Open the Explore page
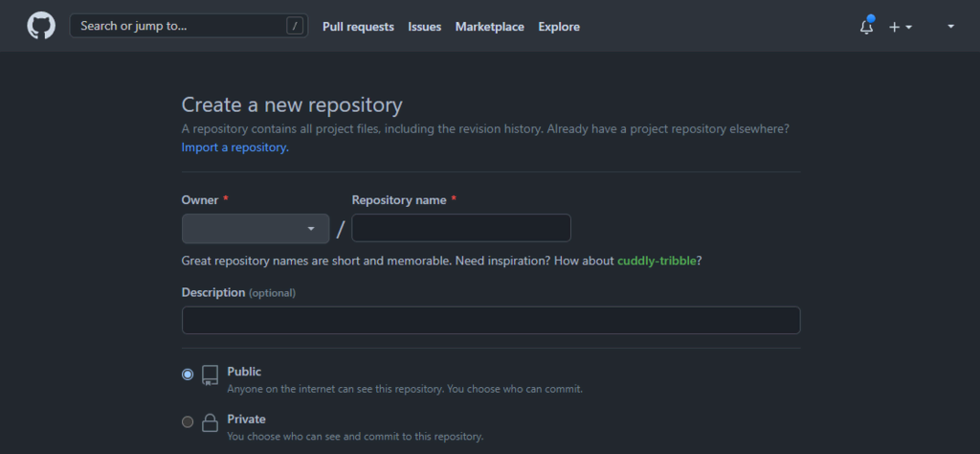The width and height of the screenshot is (980, 454). pos(559,27)
